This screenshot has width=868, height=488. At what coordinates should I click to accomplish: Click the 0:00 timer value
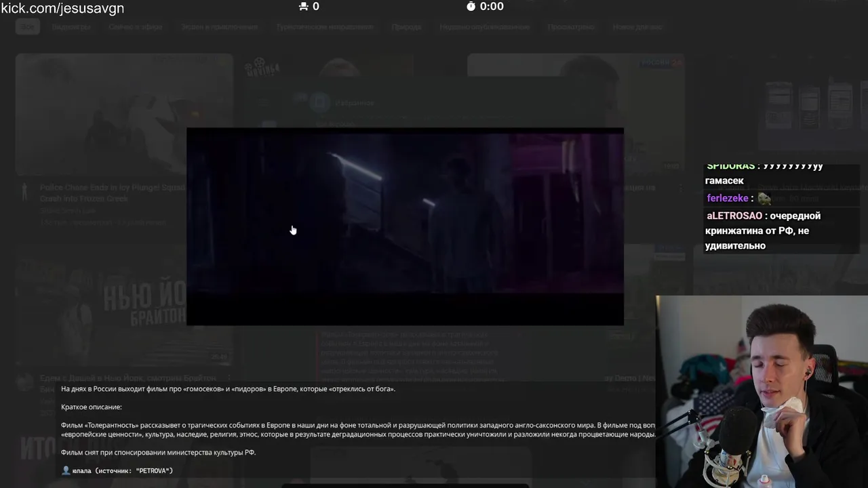pos(492,6)
